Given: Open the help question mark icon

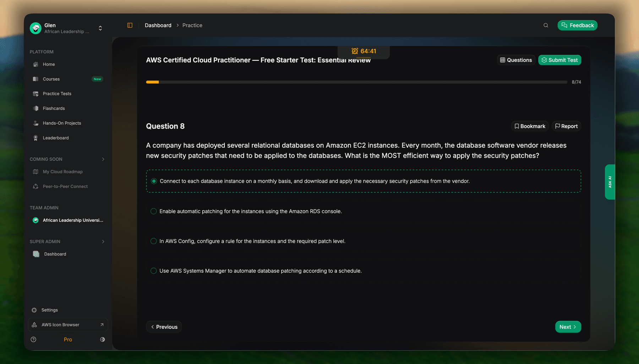Looking at the screenshot, I should pyautogui.click(x=33, y=340).
